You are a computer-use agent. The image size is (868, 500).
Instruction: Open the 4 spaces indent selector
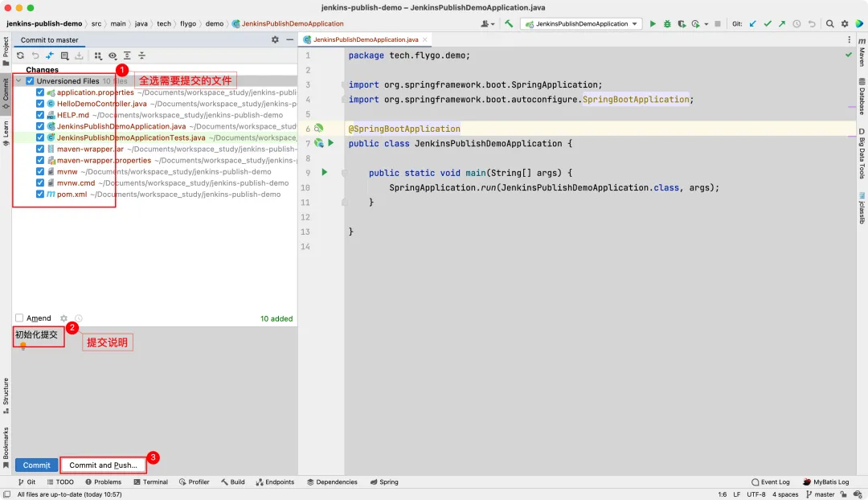[785, 494]
